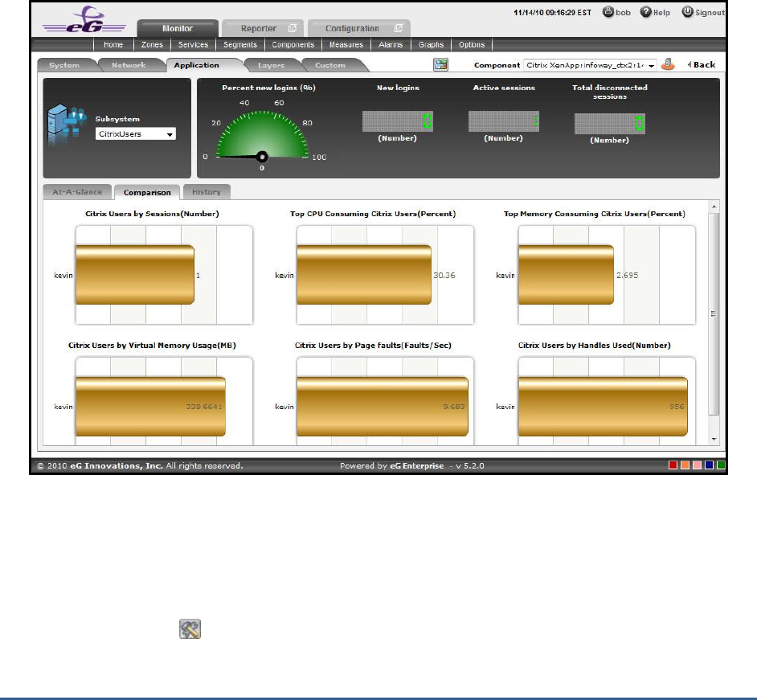Open the Zones menu
This screenshot has width=757, height=700.
pyautogui.click(x=152, y=45)
